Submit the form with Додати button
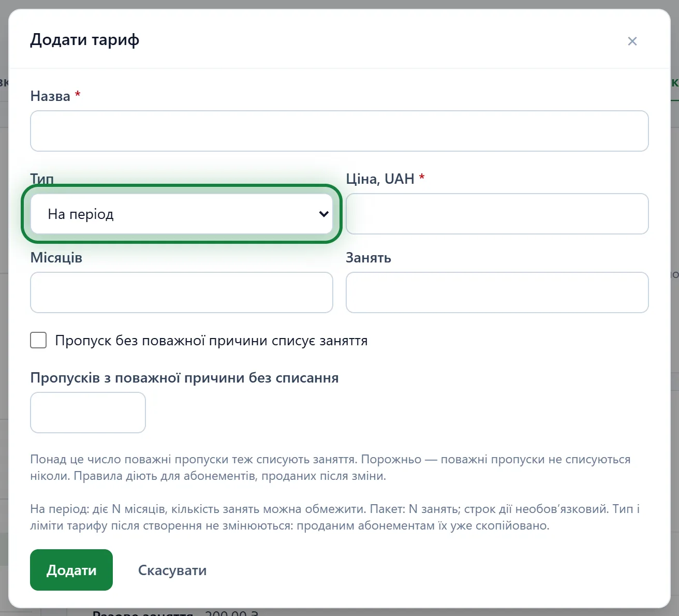Screen dimensions: 679x616 point(71,570)
